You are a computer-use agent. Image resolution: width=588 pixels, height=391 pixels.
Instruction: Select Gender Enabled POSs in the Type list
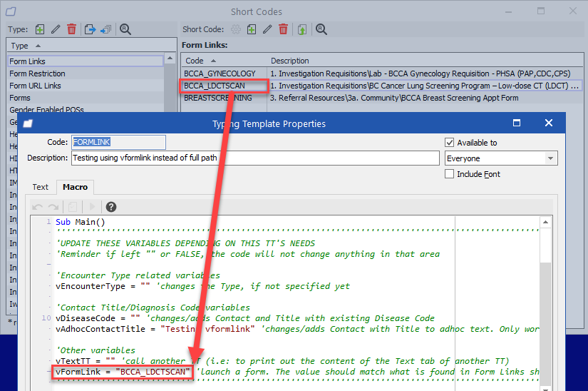(x=86, y=109)
